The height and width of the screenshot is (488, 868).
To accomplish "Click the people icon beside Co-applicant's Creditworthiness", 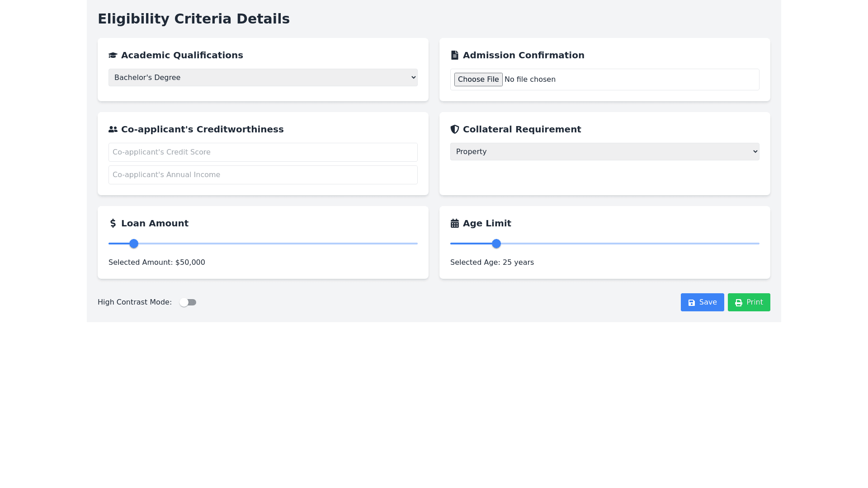I will point(113,129).
